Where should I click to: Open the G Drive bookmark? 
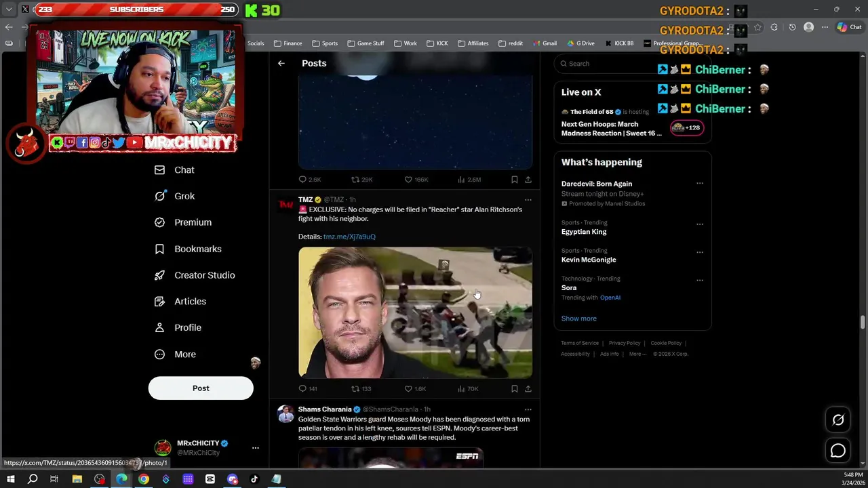pyautogui.click(x=580, y=43)
